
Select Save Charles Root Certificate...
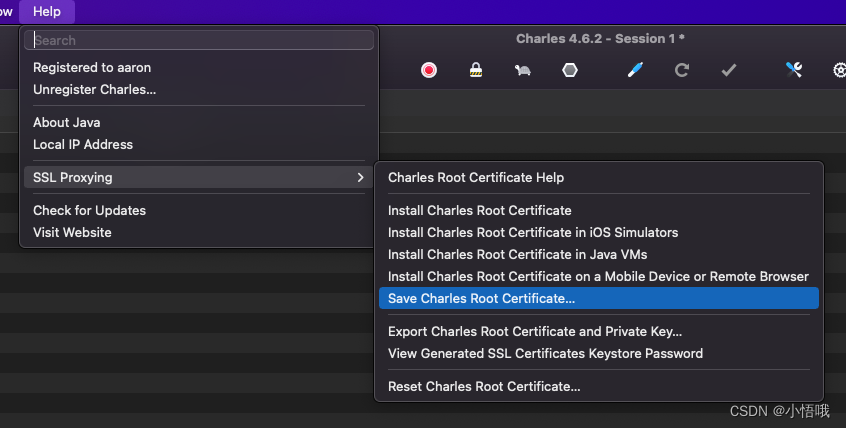(599, 298)
